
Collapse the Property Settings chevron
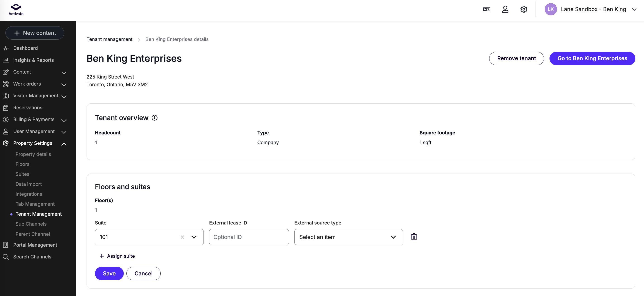coord(64,144)
